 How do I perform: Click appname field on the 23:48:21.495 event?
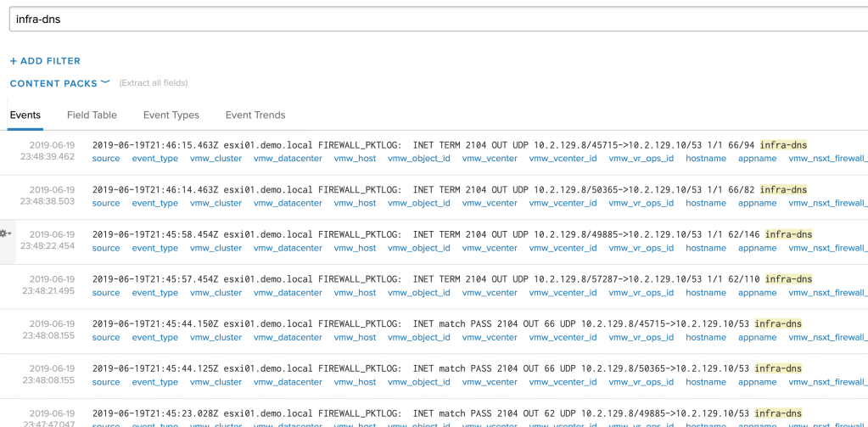pyautogui.click(x=757, y=293)
